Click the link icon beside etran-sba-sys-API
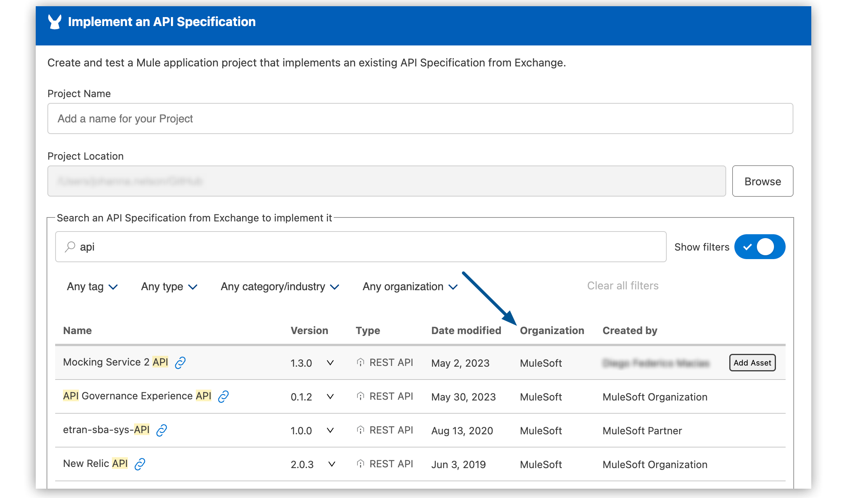This screenshot has width=868, height=498. click(162, 430)
